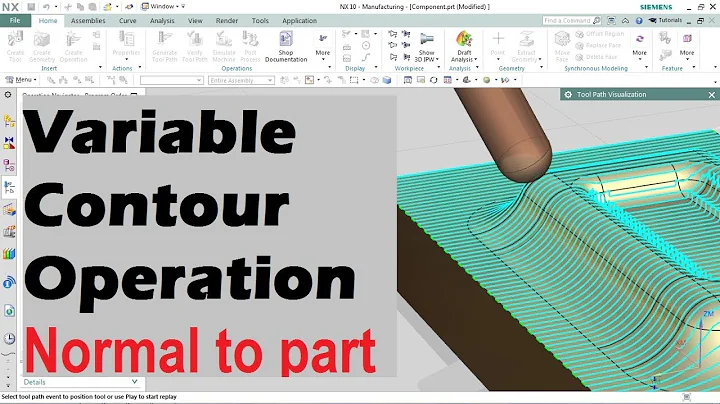Click Simulate Machine

click(224, 46)
